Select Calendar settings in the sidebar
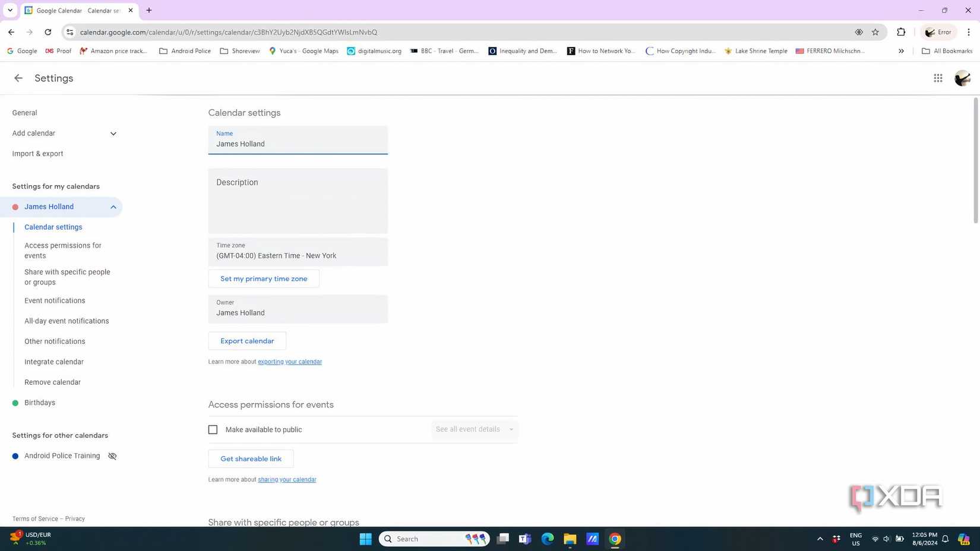Image resolution: width=980 pixels, height=551 pixels. (x=53, y=227)
